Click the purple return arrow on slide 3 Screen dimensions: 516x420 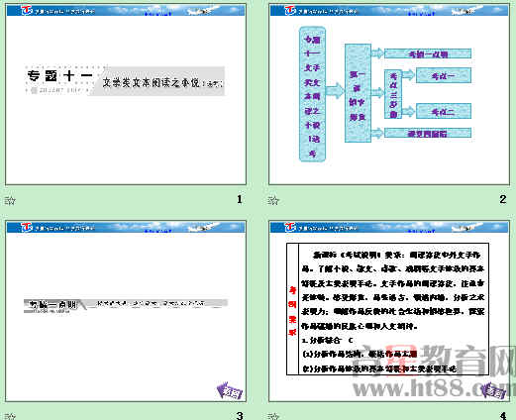(230, 390)
